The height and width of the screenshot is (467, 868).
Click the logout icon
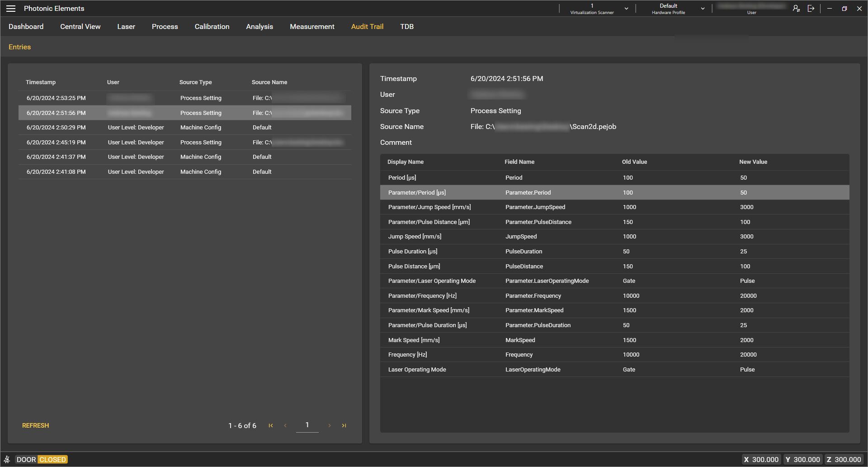coord(811,9)
